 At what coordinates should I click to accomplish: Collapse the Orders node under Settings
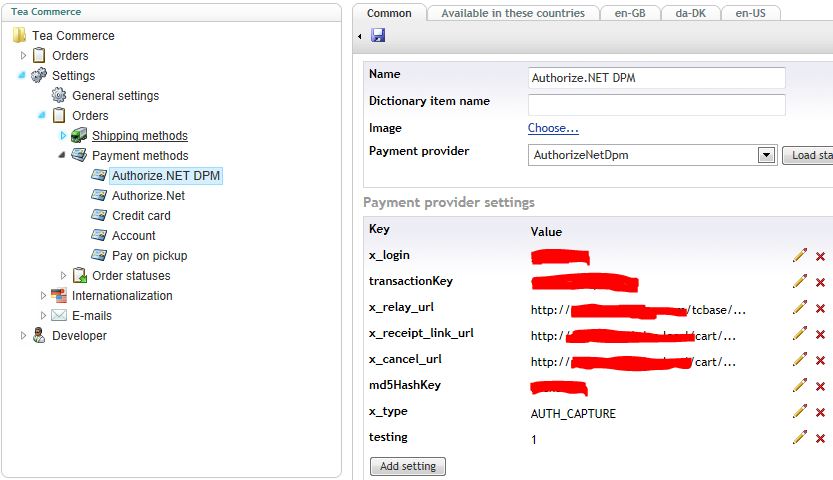click(42, 115)
